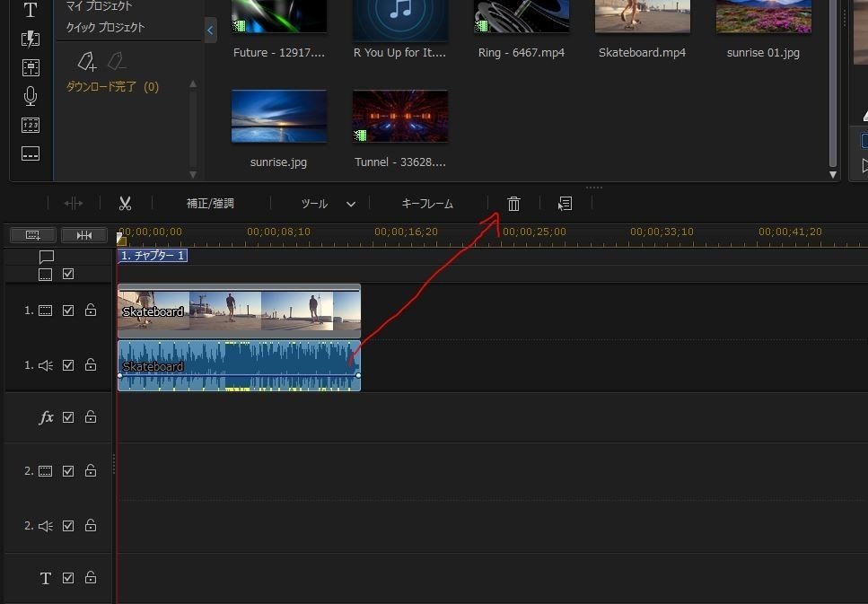Disable audio track 2 checkbox
Screen dimensions: 868x604
(x=68, y=525)
